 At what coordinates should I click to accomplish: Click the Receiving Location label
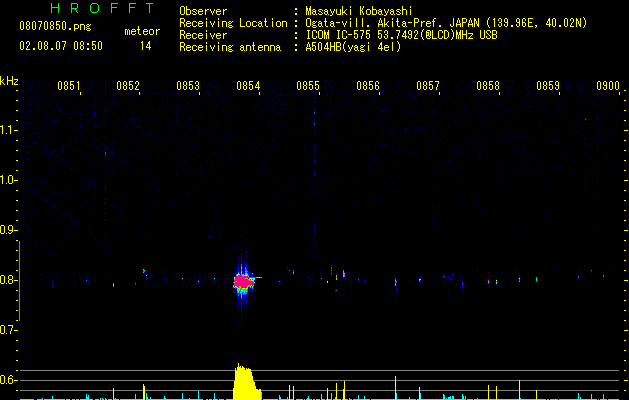click(x=233, y=23)
